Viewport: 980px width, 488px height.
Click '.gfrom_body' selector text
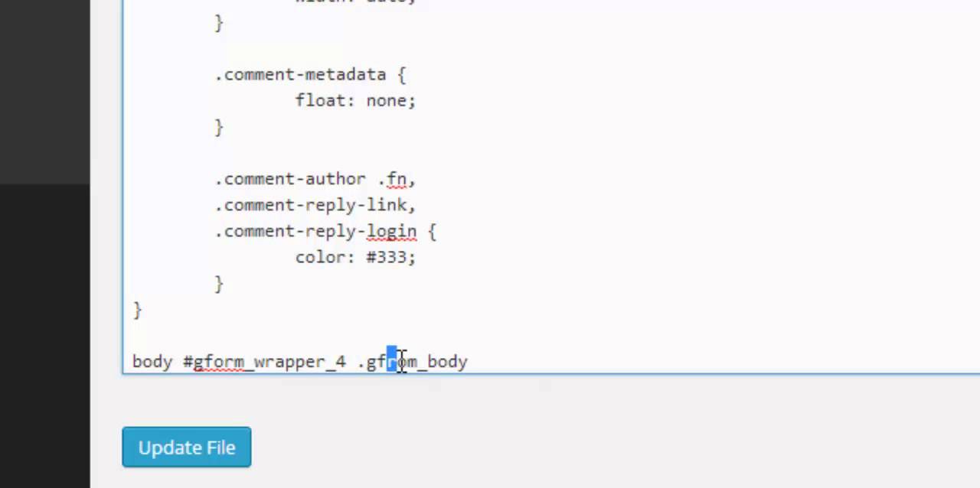coord(412,362)
